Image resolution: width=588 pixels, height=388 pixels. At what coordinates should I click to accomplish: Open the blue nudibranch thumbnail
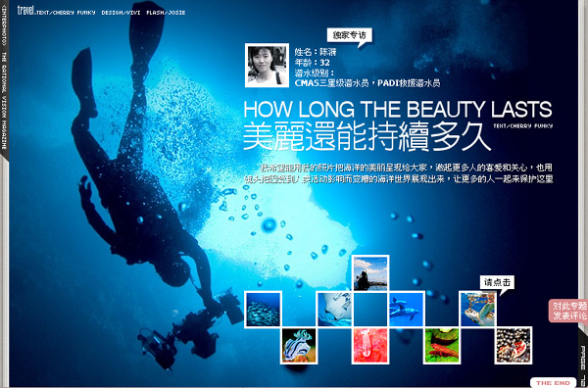299,345
